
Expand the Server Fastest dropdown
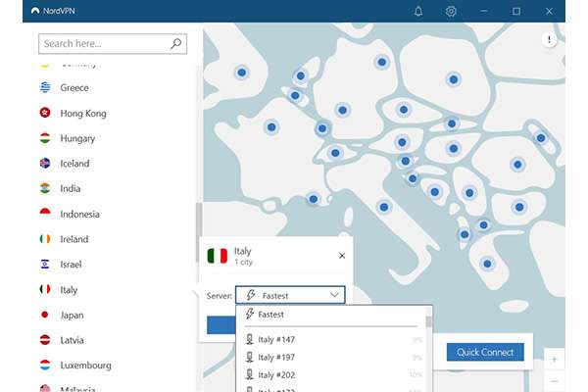click(x=290, y=295)
